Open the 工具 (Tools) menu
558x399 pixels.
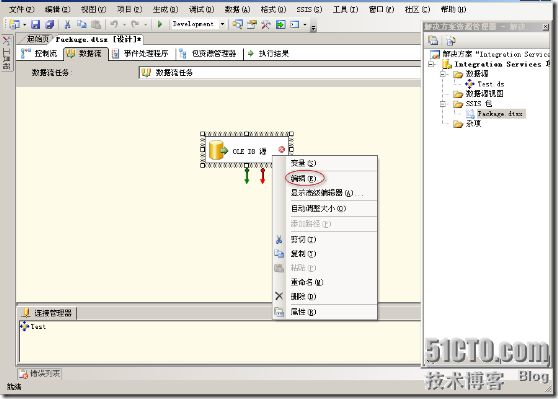coord(346,9)
